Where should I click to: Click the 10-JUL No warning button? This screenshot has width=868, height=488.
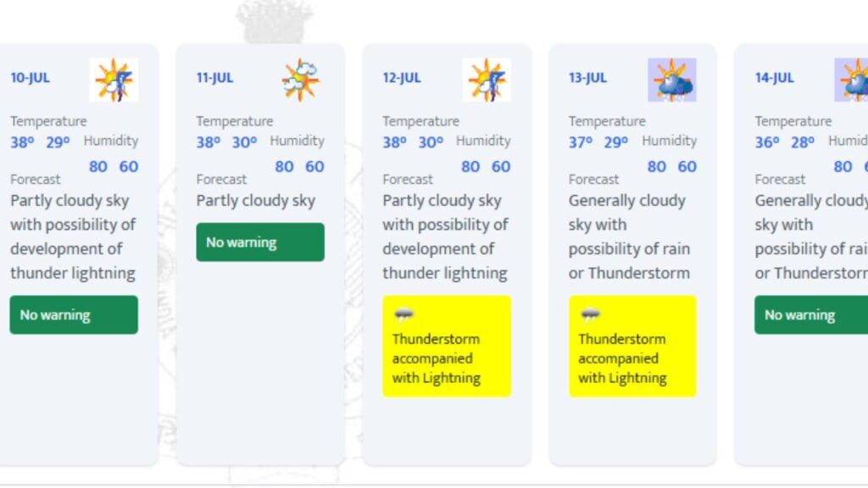74,315
